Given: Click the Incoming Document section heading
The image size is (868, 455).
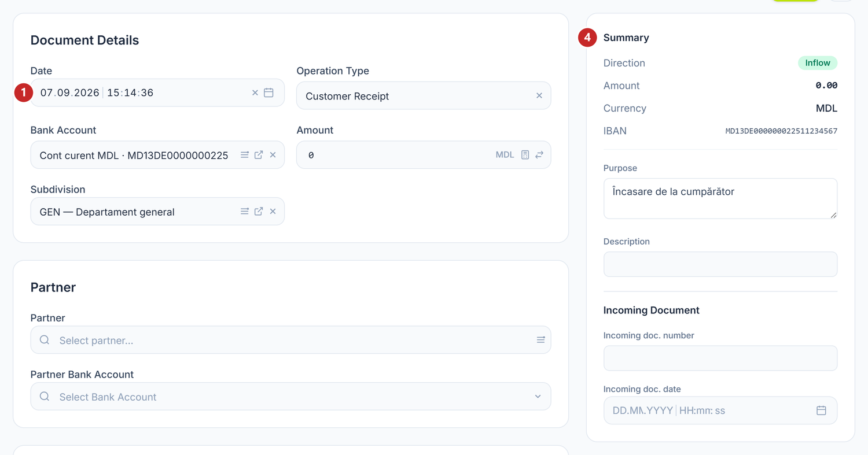Looking at the screenshot, I should (x=652, y=310).
